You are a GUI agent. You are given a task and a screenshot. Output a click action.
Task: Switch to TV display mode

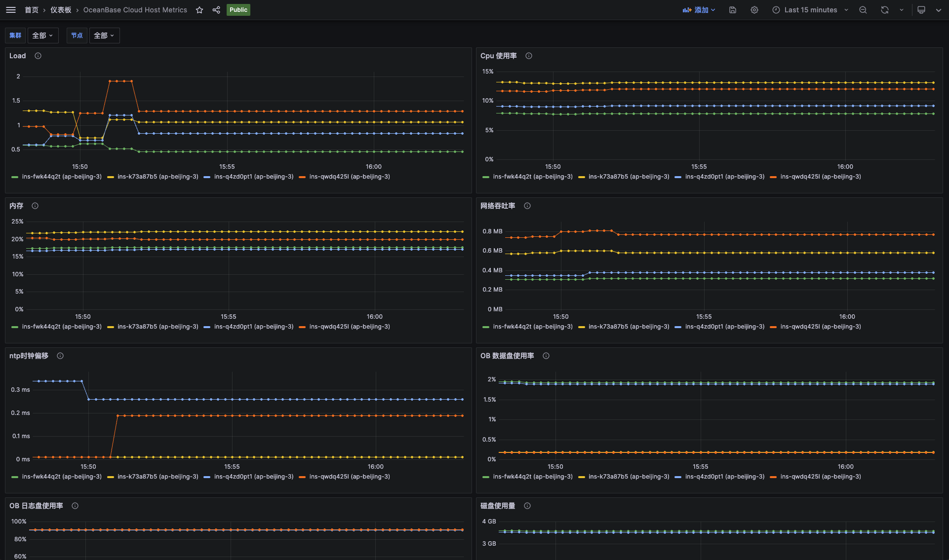921,10
